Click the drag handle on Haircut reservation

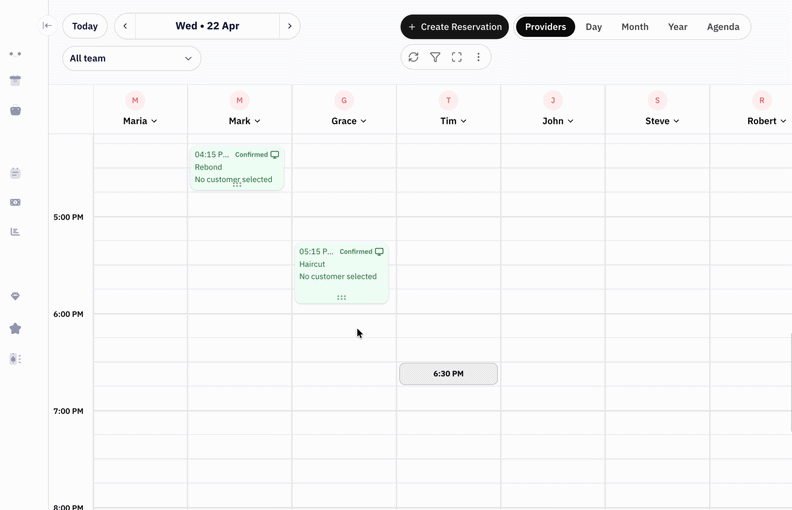(341, 298)
